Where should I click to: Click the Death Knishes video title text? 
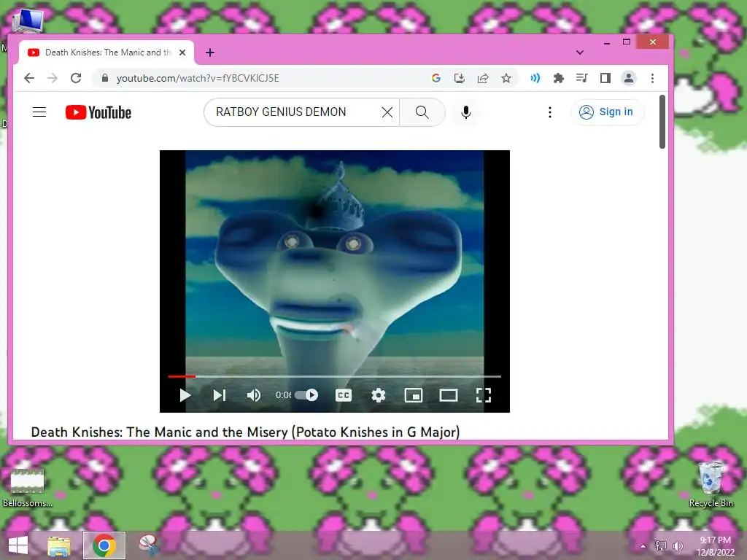[x=245, y=432]
